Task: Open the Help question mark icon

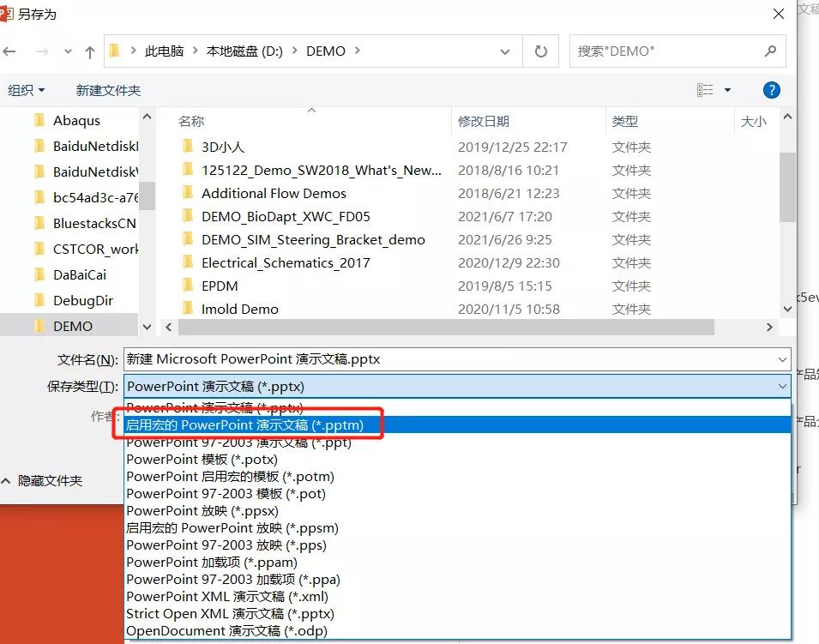Action: coord(771,89)
